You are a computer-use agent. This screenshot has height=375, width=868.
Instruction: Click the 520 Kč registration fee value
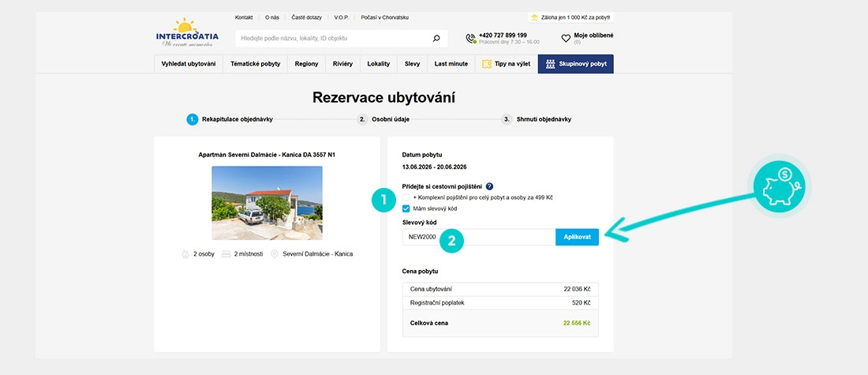(582, 303)
